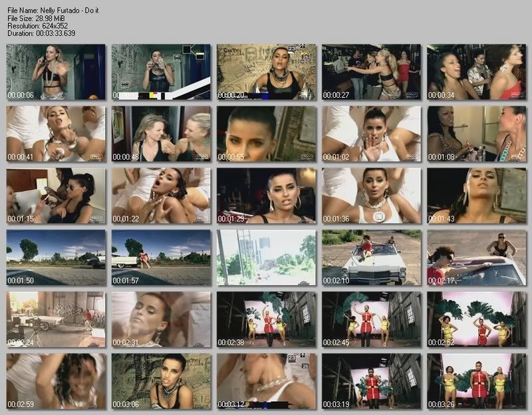
Task: Open the close-up frame at 00:00:55
Action: 267,134
